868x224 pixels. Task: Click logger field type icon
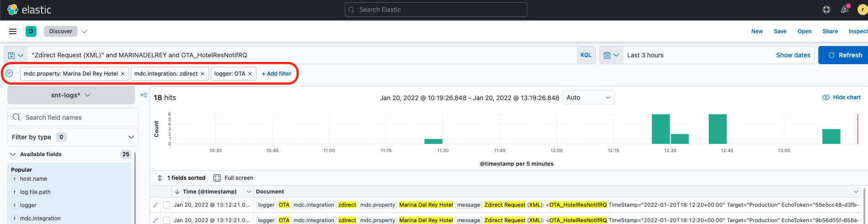tap(15, 205)
